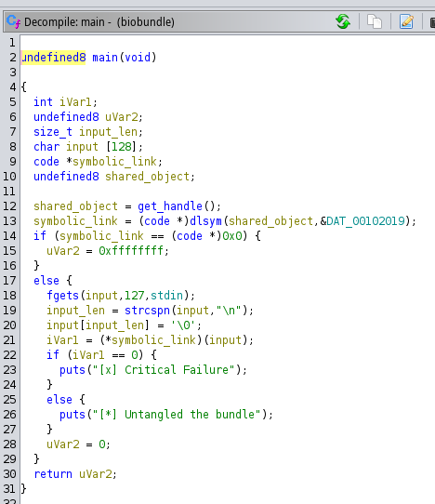Select the highlighted undefined8 return type
The height and width of the screenshot is (504, 435).
click(53, 58)
